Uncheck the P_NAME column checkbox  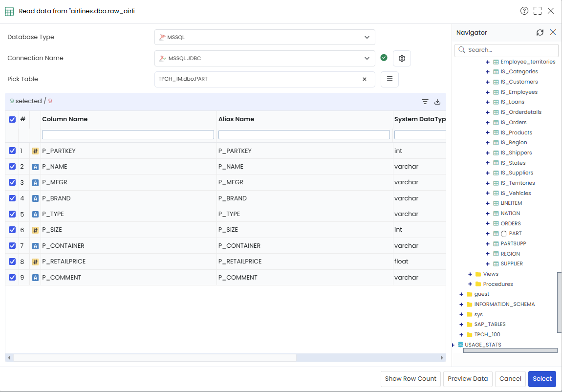(x=12, y=167)
